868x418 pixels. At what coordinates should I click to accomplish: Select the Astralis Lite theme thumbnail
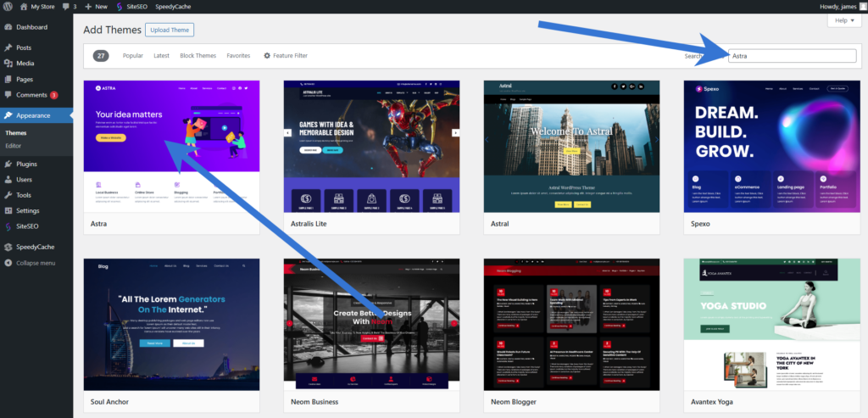(x=371, y=146)
